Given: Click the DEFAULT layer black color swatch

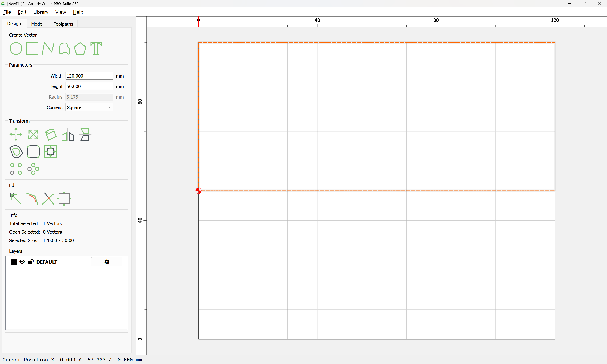Looking at the screenshot, I should (x=13, y=262).
